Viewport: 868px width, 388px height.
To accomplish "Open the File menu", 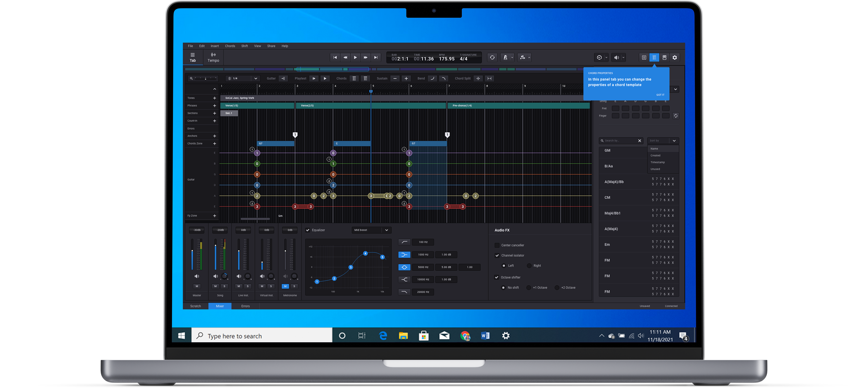I will click(190, 46).
